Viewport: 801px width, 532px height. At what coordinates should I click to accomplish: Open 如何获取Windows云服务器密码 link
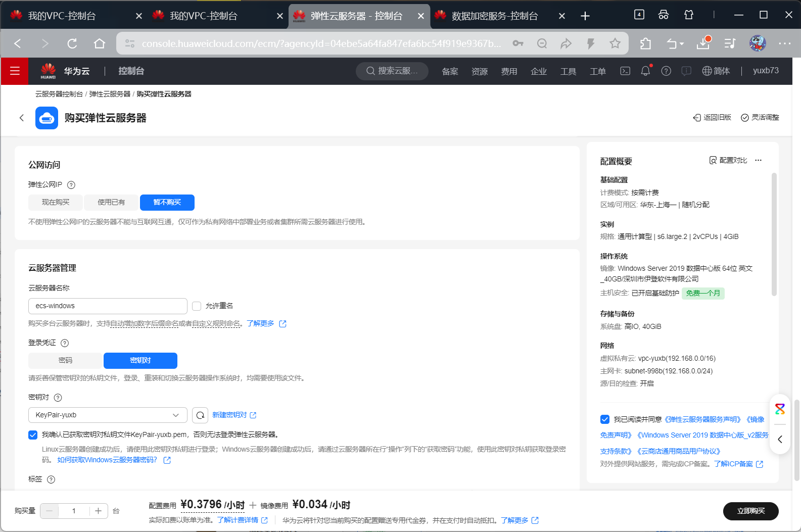coord(114,460)
